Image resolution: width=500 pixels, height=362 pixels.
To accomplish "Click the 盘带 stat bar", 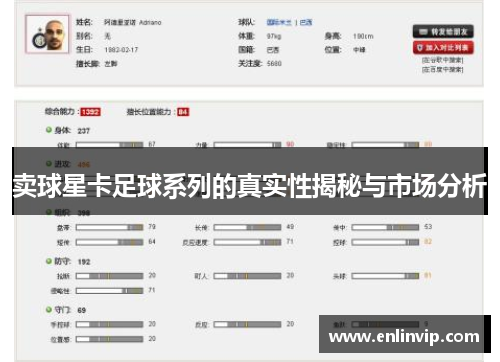I will coord(109,227).
